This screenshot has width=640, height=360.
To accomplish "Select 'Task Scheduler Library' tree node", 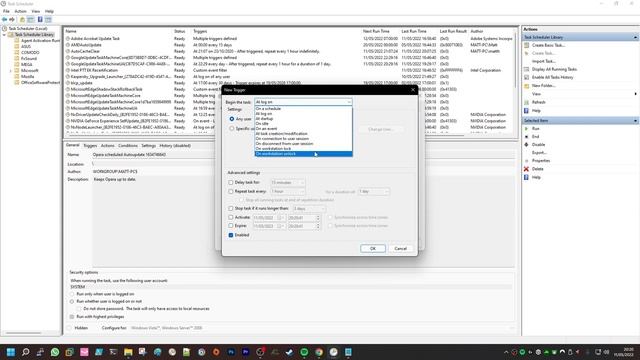I will pyautogui.click(x=34, y=35).
